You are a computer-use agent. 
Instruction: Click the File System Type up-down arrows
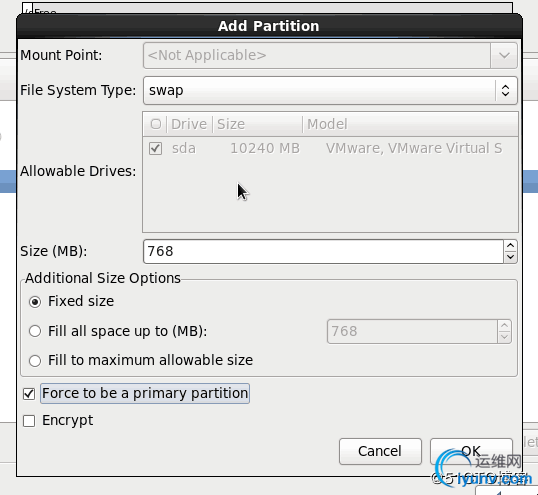pyautogui.click(x=505, y=91)
